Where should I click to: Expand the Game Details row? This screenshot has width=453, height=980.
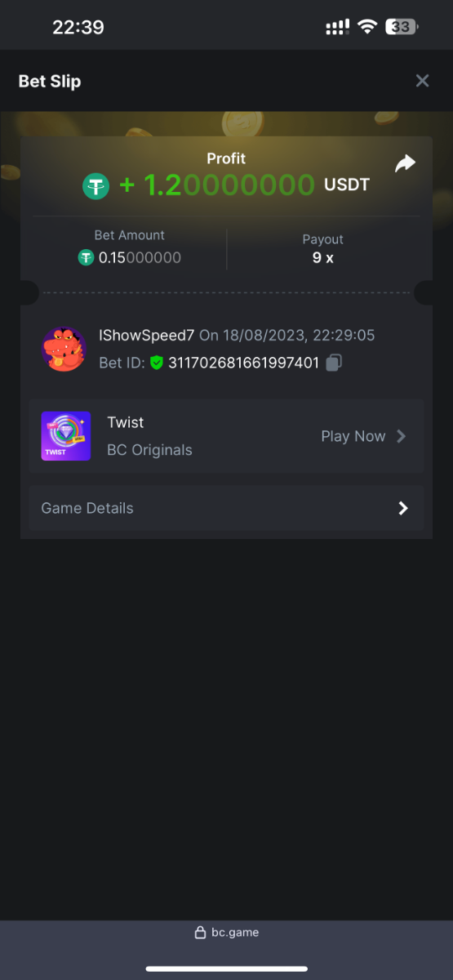point(226,508)
